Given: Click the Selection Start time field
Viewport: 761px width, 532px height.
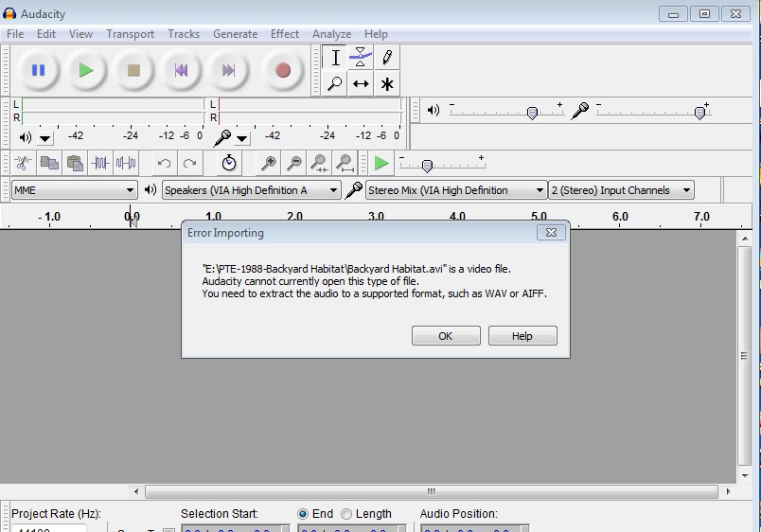Looking at the screenshot, I should click(x=236, y=528).
